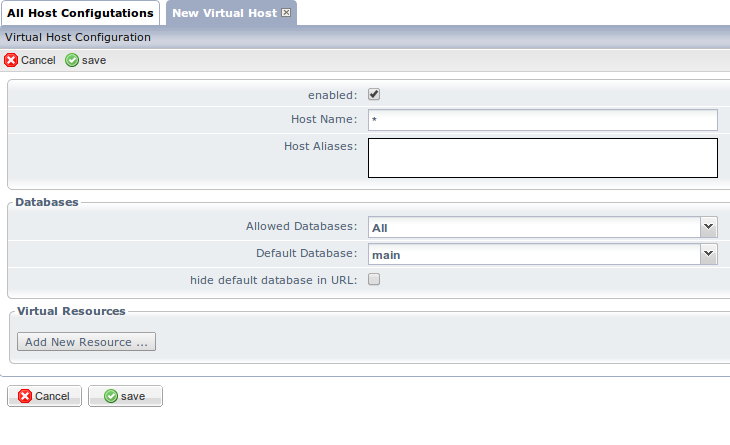Close the New Virtual Host tab

pyautogui.click(x=286, y=13)
